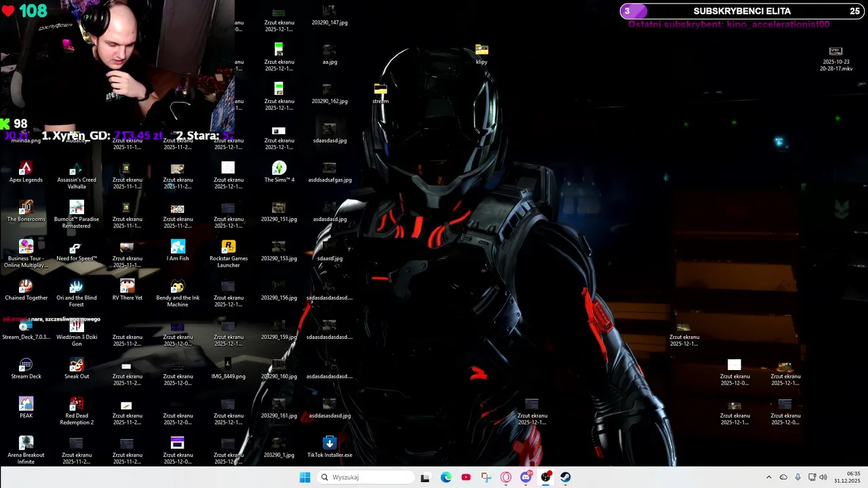The width and height of the screenshot is (868, 488).
Task: Select 203290_156.jpg file
Action: (279, 290)
